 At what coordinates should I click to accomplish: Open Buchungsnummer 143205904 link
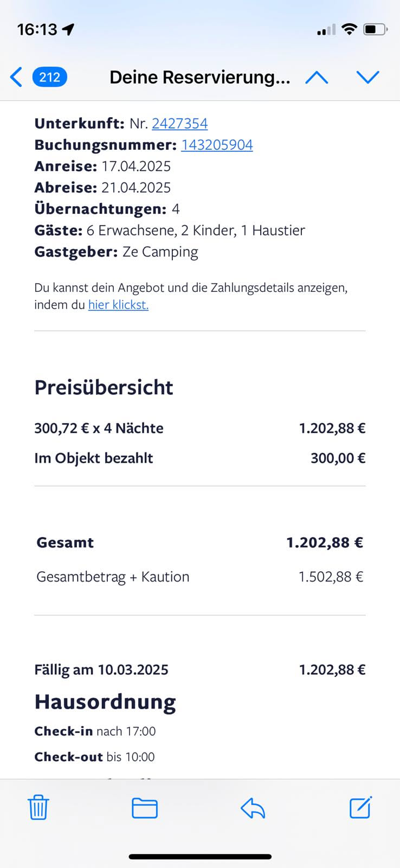tap(217, 145)
